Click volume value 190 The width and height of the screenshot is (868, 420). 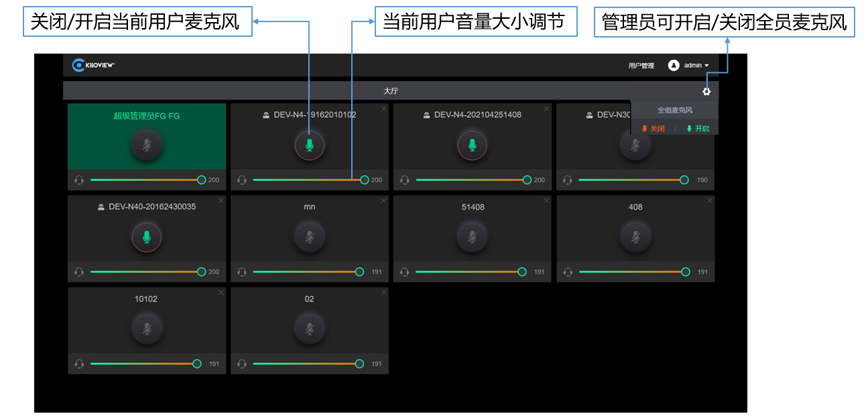click(x=702, y=180)
